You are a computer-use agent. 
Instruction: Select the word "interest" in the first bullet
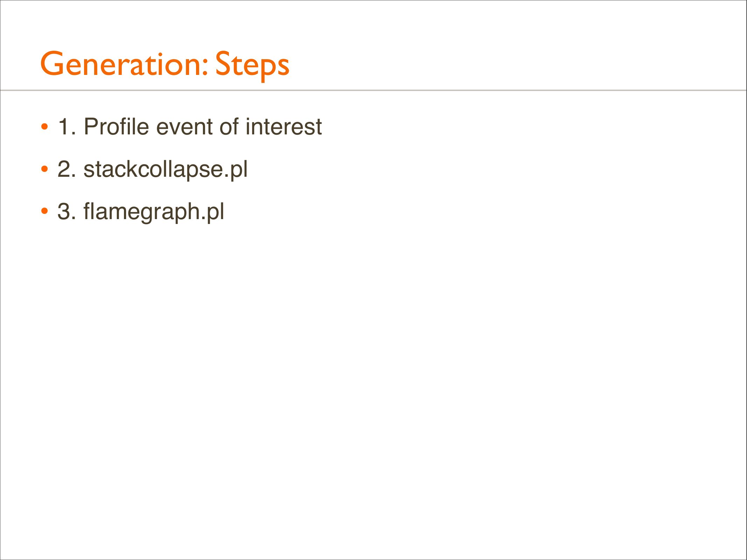click(284, 127)
